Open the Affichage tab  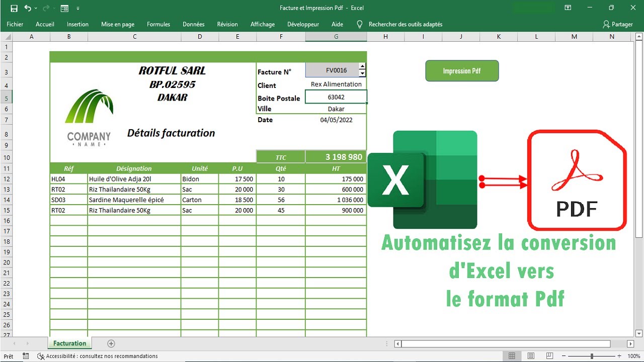click(x=263, y=24)
